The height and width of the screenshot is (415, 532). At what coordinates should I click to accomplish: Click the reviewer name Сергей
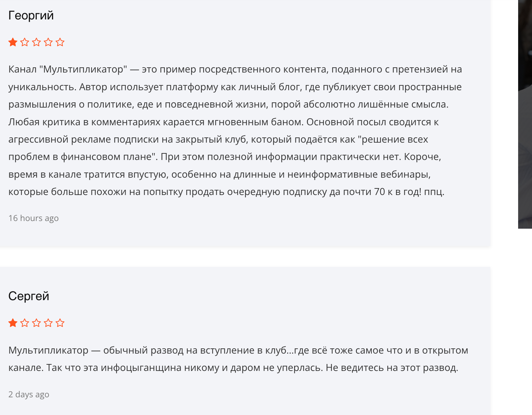29,296
